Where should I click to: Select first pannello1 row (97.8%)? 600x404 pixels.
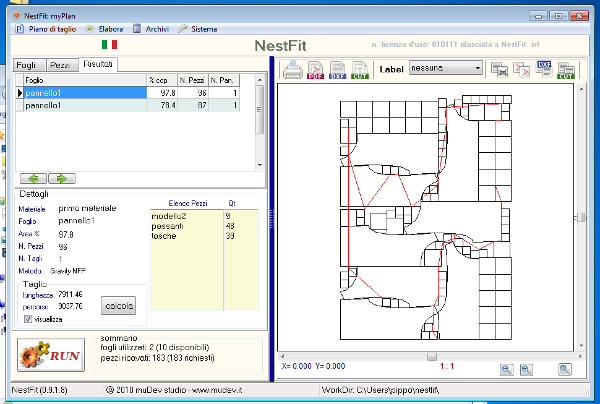click(128, 93)
